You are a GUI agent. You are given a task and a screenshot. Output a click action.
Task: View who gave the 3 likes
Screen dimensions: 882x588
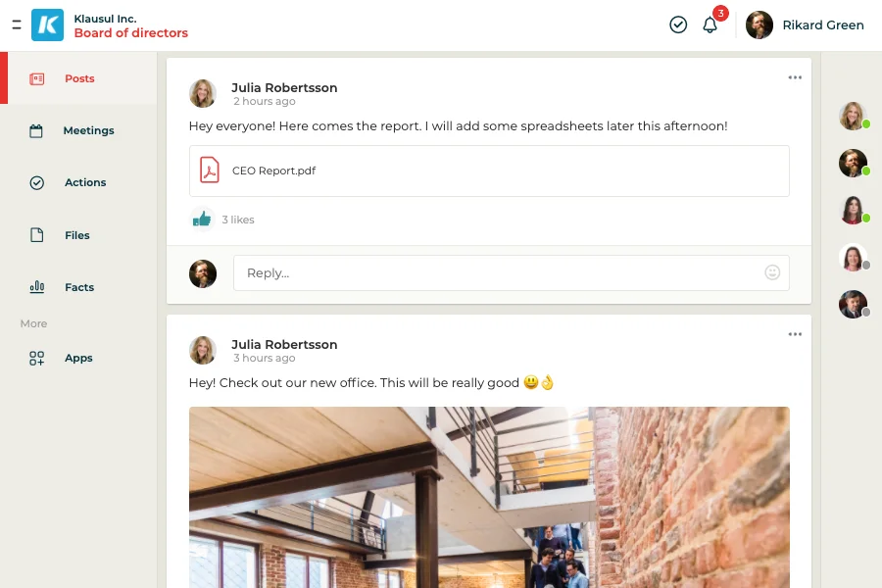238,219
